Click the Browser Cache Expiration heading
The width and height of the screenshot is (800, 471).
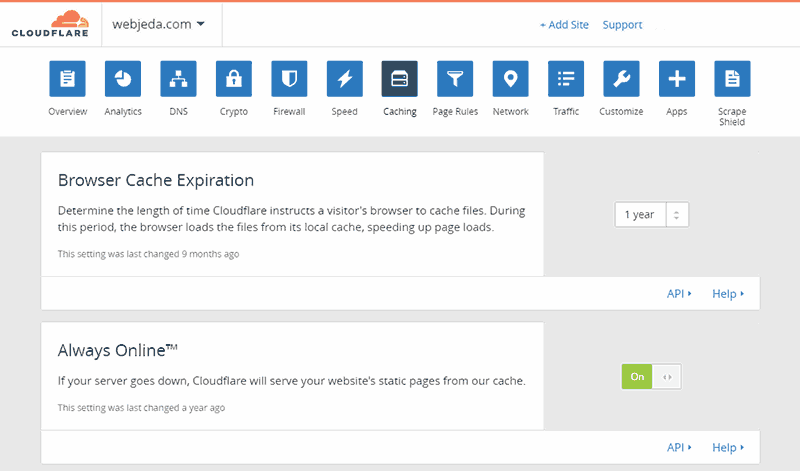point(156,180)
